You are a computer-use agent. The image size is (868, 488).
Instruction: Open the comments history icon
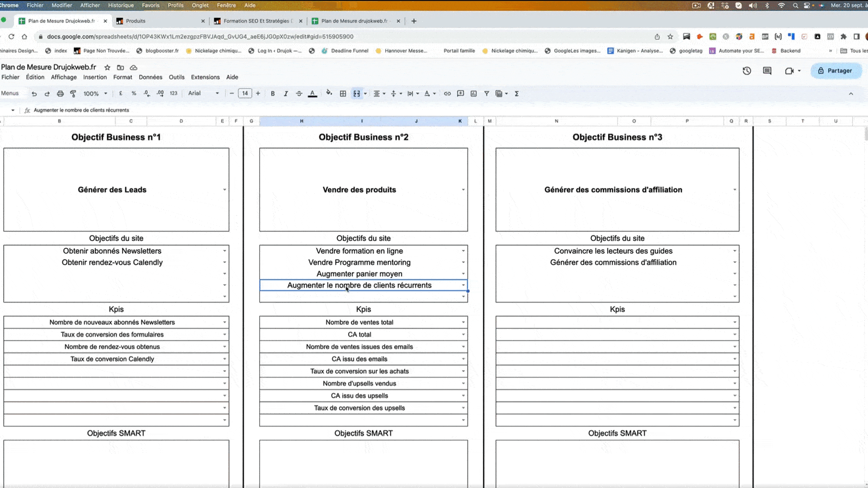point(767,71)
